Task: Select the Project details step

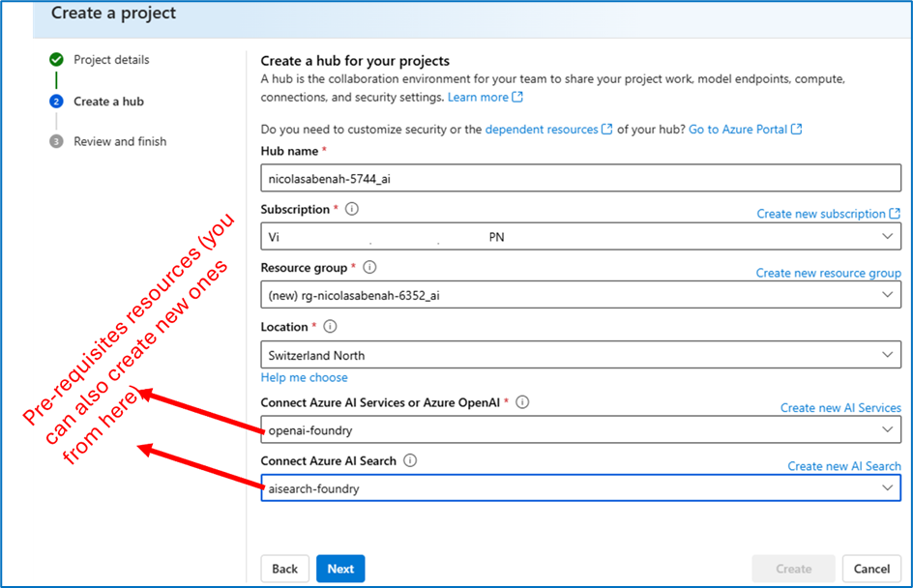Action: 111,59
